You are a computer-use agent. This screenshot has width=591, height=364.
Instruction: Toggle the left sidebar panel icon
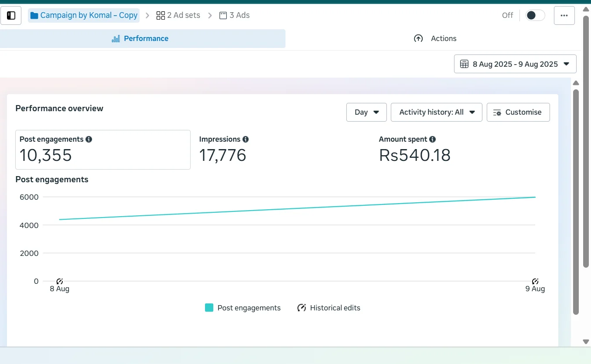pyautogui.click(x=11, y=16)
